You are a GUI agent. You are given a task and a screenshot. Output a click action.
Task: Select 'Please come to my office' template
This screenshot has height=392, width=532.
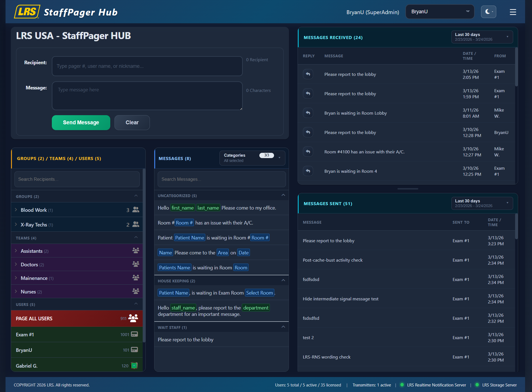point(221,208)
